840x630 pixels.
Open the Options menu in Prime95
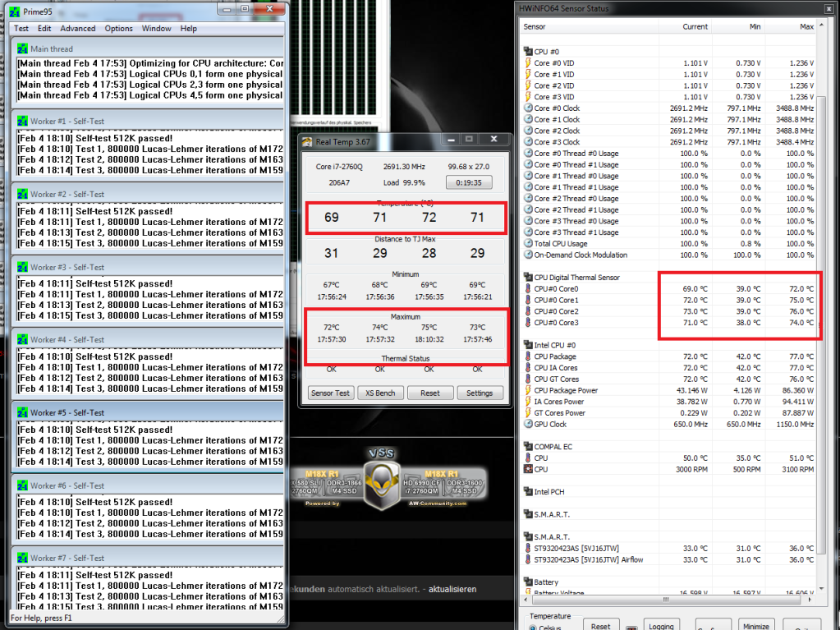(118, 28)
